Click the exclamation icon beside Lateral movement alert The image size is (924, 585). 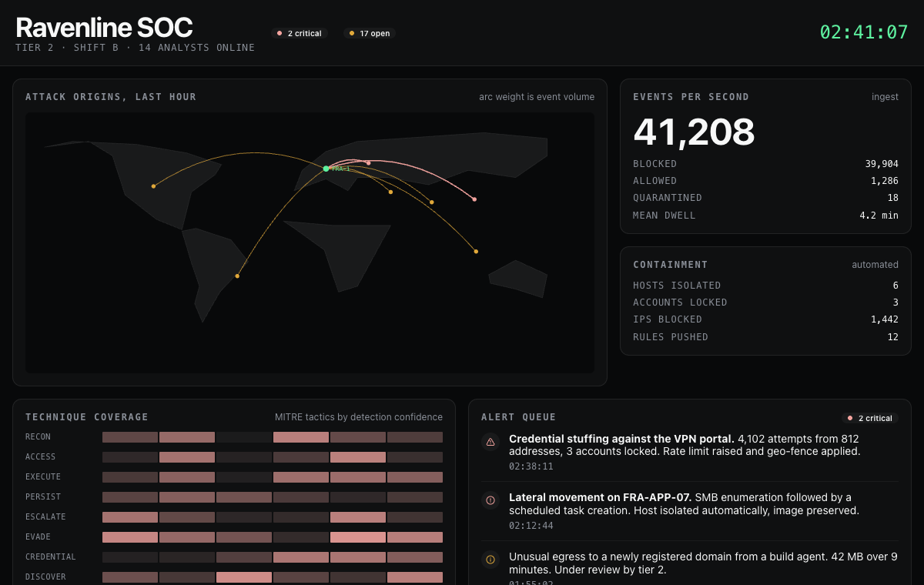tap(490, 501)
